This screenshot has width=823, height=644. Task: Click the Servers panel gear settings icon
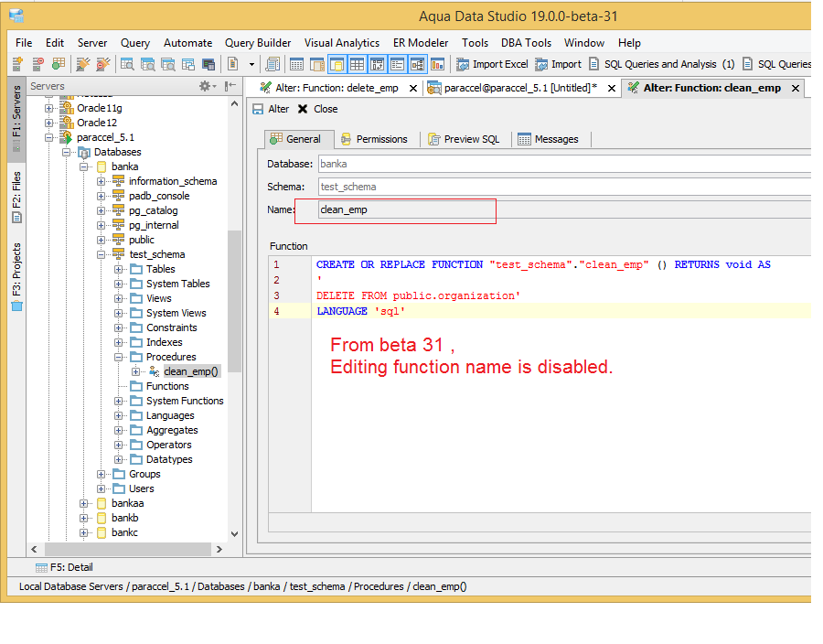point(205,86)
